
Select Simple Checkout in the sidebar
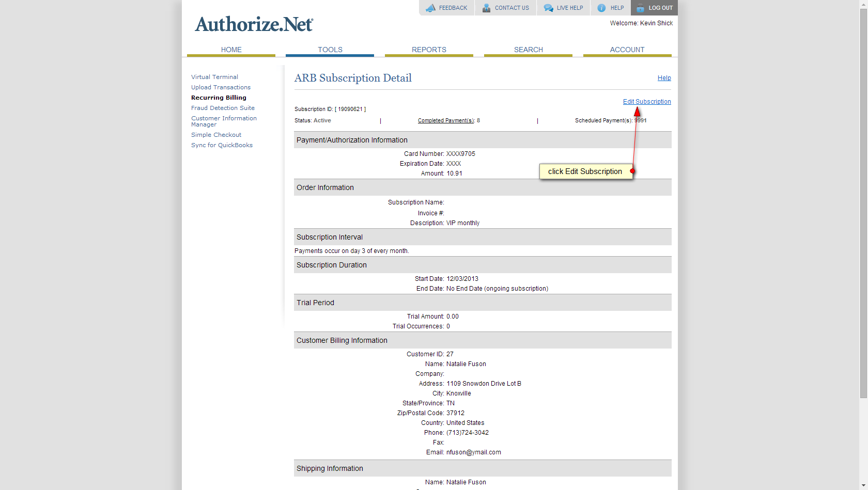[x=216, y=135]
